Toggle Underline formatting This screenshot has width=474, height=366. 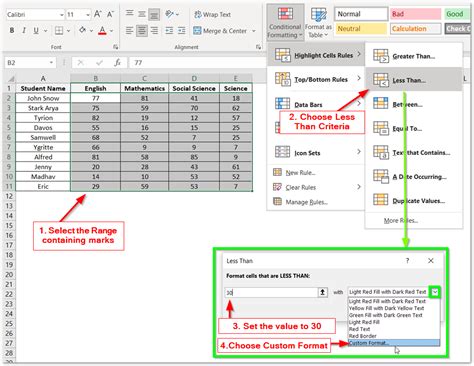click(x=36, y=31)
